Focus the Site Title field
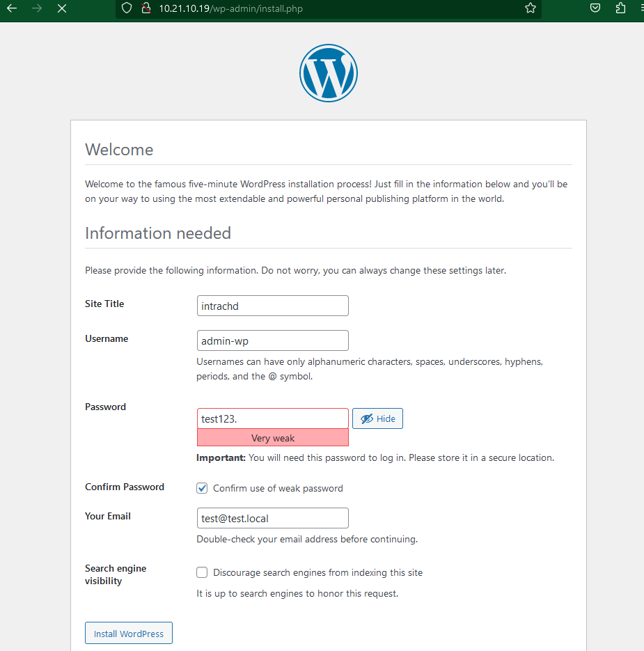This screenshot has height=651, width=644. 272,306
